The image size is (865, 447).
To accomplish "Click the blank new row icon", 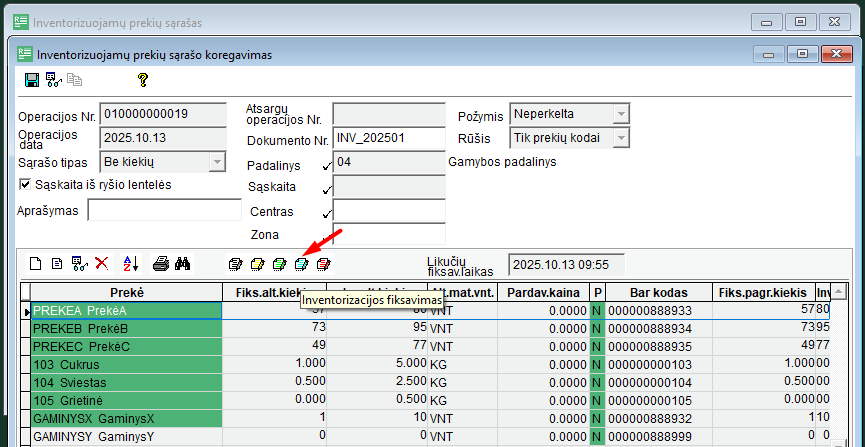I will point(35,264).
